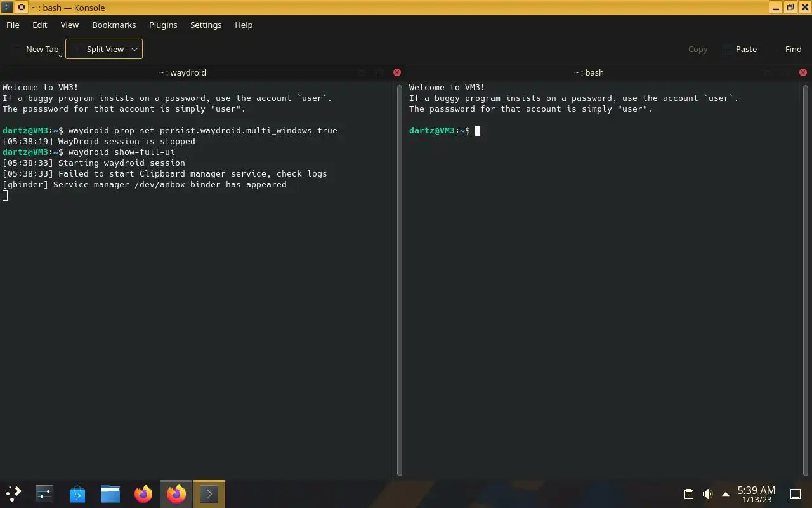Close the bash split pane
The image size is (812, 508).
(803, 72)
